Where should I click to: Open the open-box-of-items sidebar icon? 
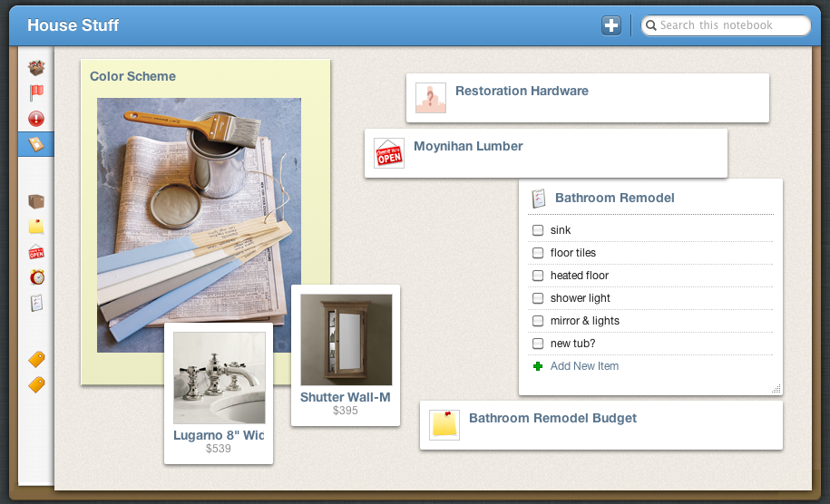[36, 68]
